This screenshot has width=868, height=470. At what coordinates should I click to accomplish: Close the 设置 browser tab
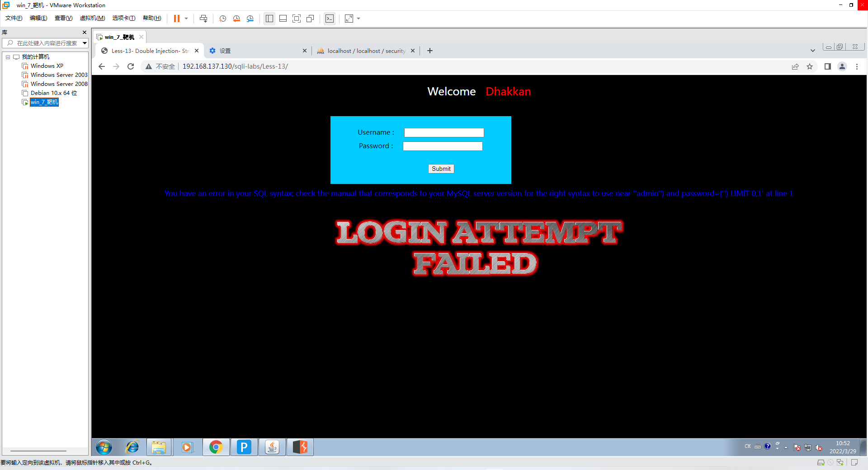(305, 51)
